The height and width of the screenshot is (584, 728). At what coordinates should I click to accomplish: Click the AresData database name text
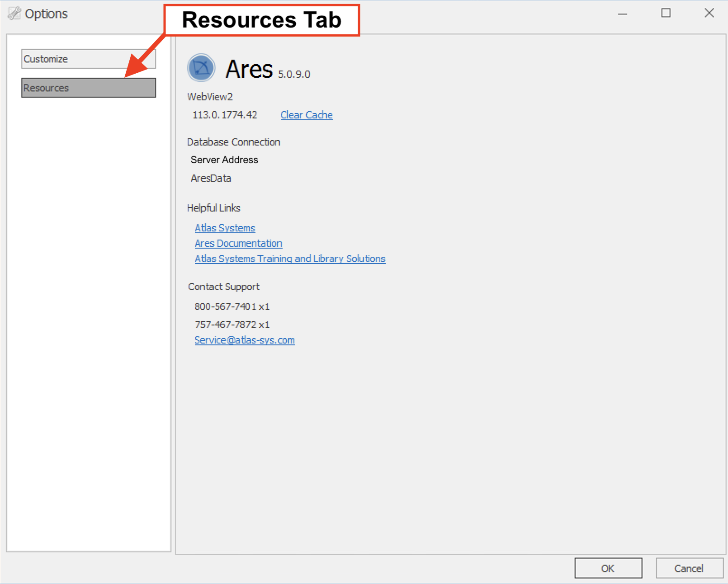click(211, 179)
